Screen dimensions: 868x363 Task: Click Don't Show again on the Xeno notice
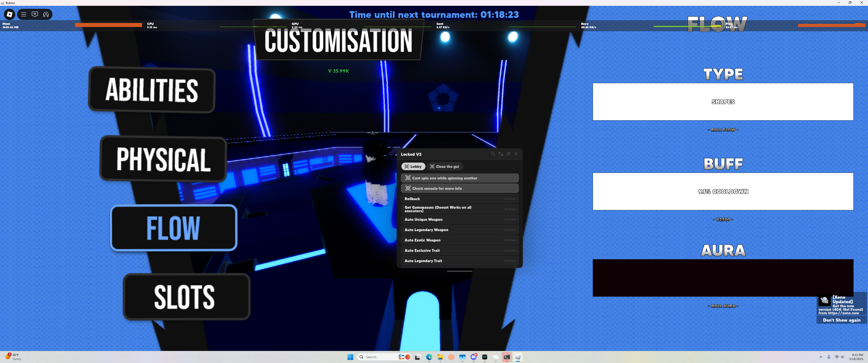pos(842,320)
